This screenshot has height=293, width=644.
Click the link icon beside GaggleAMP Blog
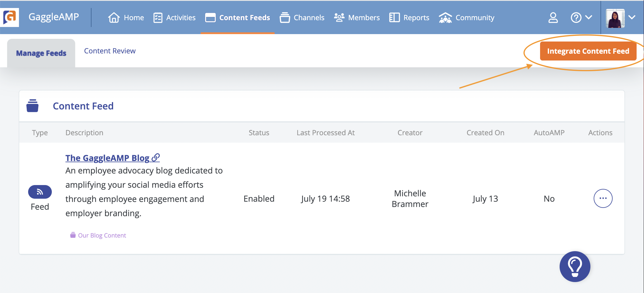click(x=156, y=157)
